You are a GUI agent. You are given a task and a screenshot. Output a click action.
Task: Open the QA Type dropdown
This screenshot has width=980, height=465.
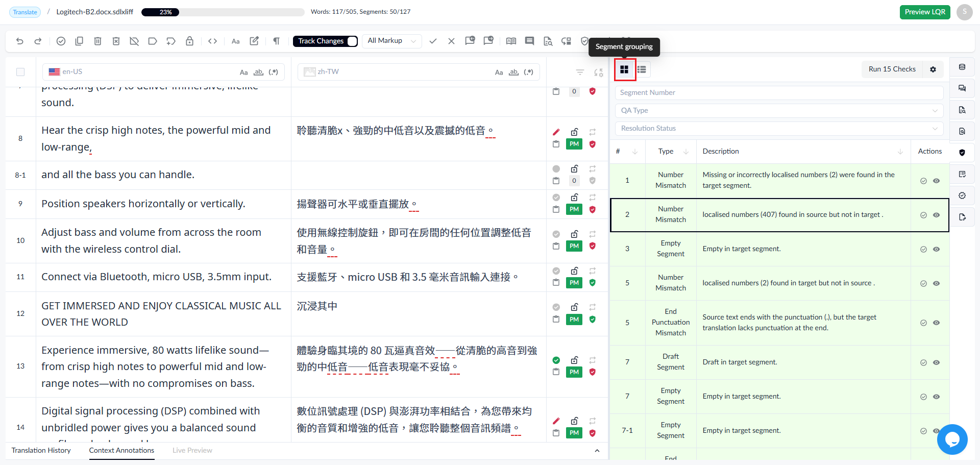[779, 110]
